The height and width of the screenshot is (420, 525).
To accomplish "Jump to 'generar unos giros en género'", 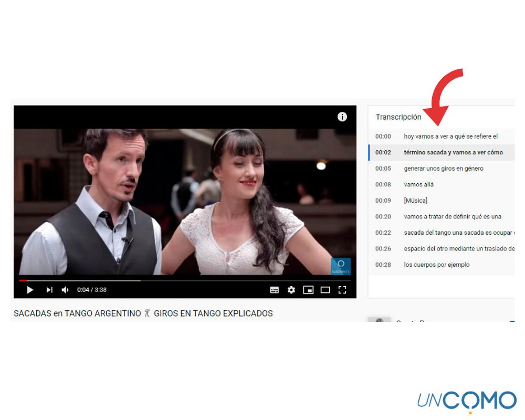I will click(x=444, y=169).
